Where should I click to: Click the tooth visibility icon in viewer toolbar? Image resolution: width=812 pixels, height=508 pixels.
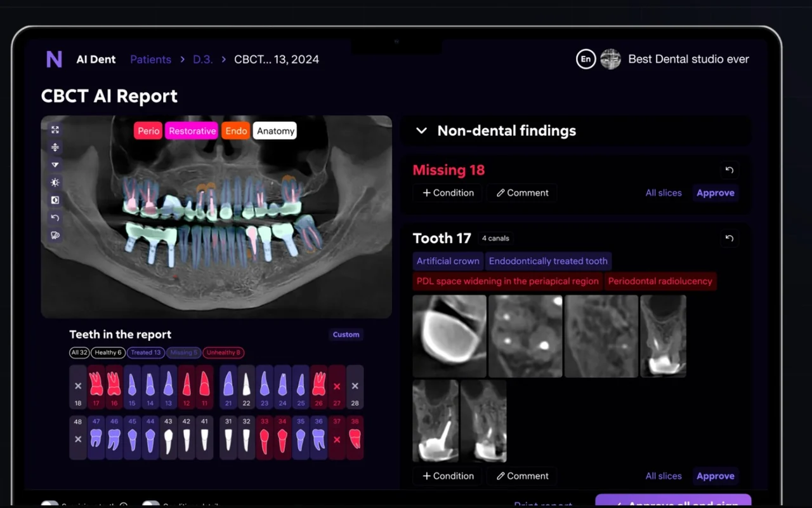point(55,235)
